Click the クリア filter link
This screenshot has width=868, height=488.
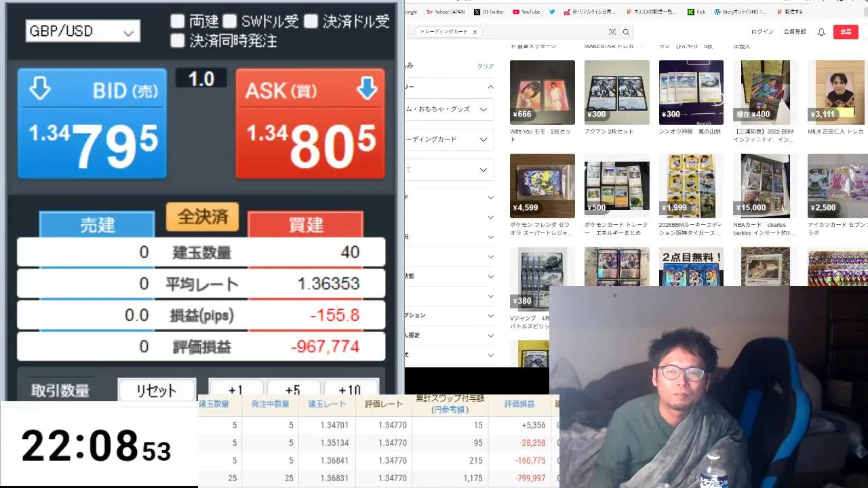coord(486,66)
